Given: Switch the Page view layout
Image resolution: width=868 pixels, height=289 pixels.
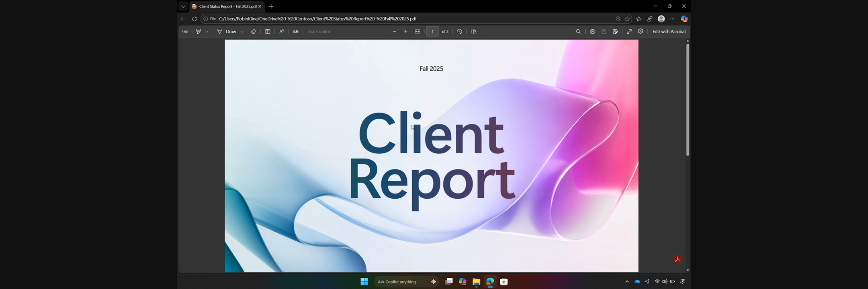Looking at the screenshot, I should tap(474, 31).
